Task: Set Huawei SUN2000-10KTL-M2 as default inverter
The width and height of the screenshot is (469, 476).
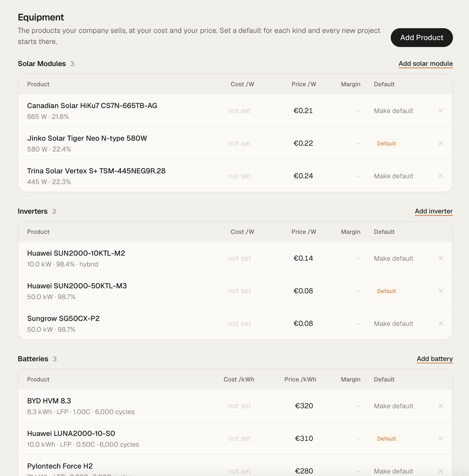Action: [x=393, y=258]
